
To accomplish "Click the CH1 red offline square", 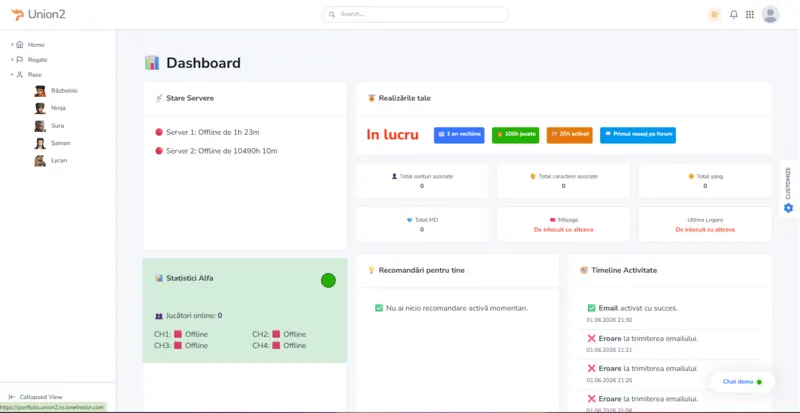I will tap(178, 334).
